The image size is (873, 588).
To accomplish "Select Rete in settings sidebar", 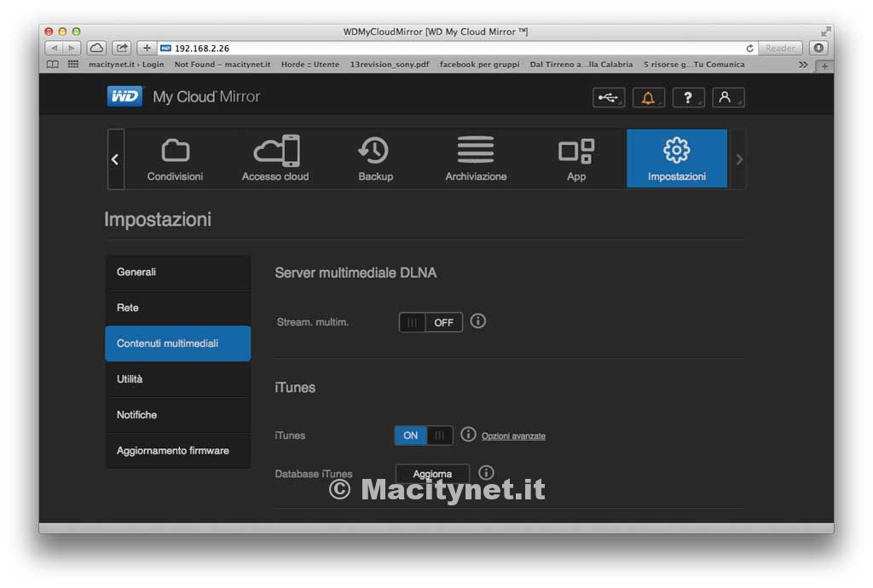I will (177, 308).
